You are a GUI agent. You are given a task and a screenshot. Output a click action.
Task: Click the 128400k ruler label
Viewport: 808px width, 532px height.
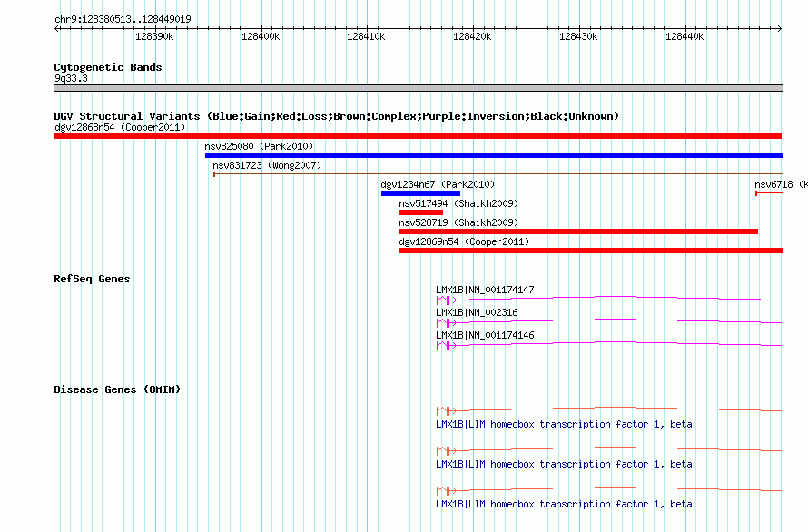tap(261, 36)
